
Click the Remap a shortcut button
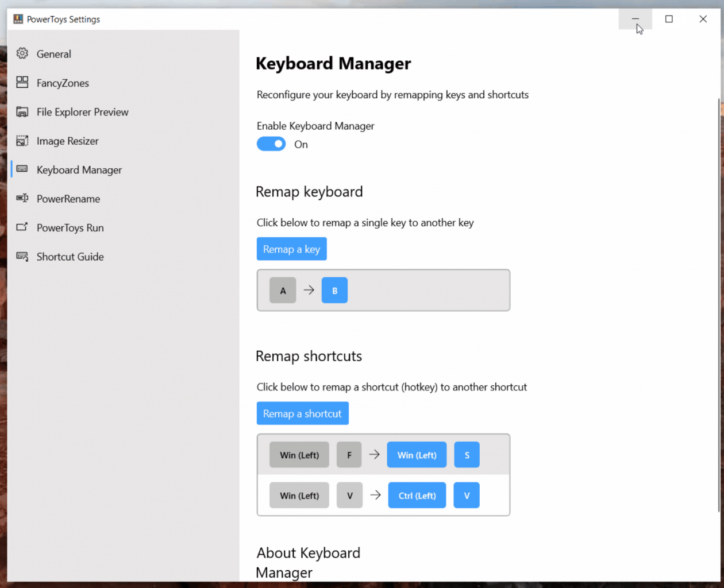pos(303,413)
